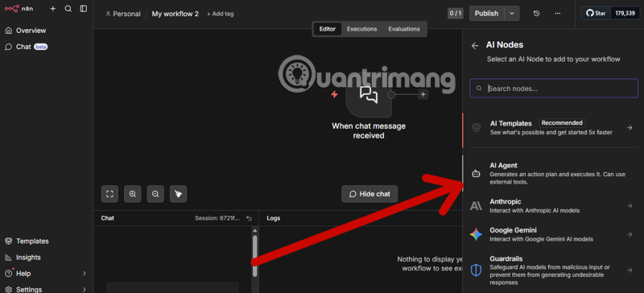The height and width of the screenshot is (293, 644).
Task: Click the AI Nodes panel heading
Action: pos(505,45)
